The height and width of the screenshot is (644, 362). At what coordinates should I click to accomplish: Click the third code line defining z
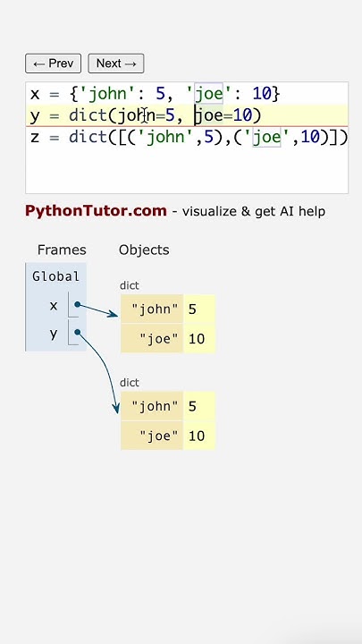(189, 137)
